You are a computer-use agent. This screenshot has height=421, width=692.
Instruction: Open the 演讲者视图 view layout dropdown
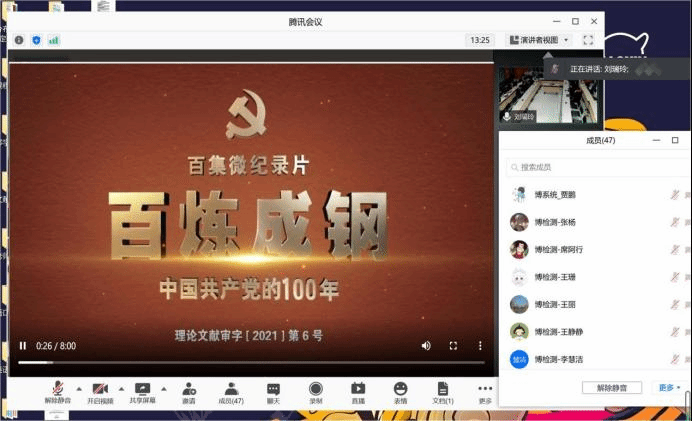tap(538, 40)
